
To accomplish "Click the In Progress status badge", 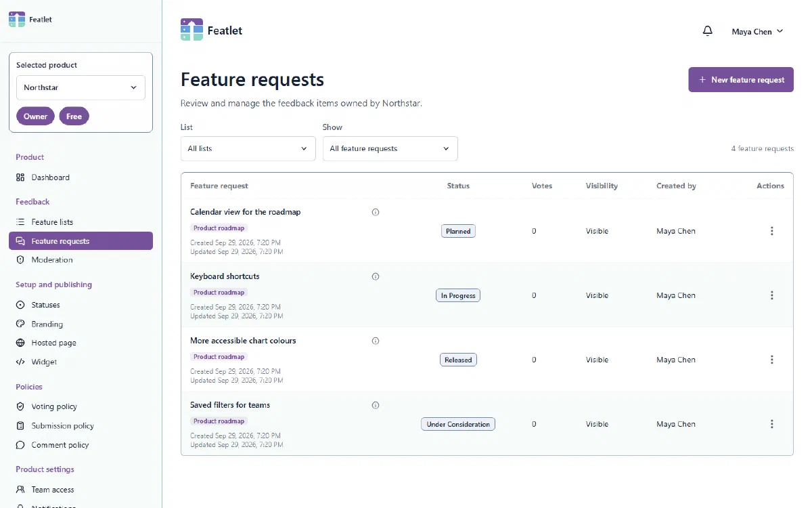I will pyautogui.click(x=458, y=295).
